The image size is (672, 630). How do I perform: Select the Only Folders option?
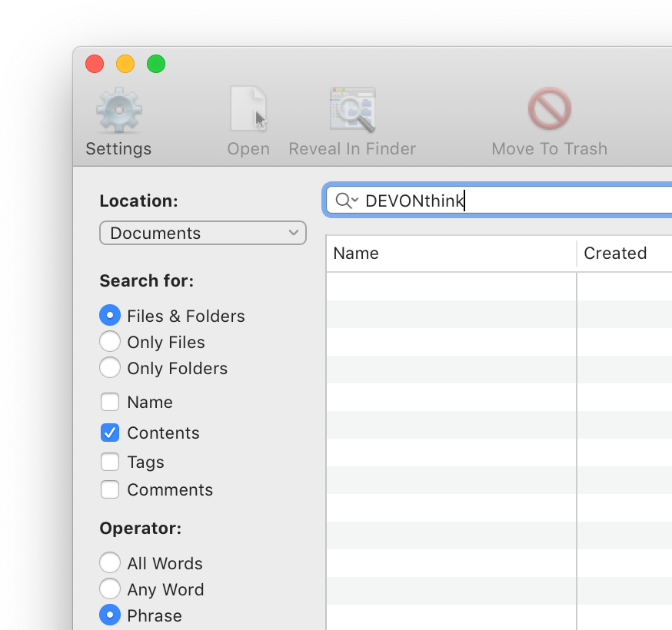coord(110,368)
